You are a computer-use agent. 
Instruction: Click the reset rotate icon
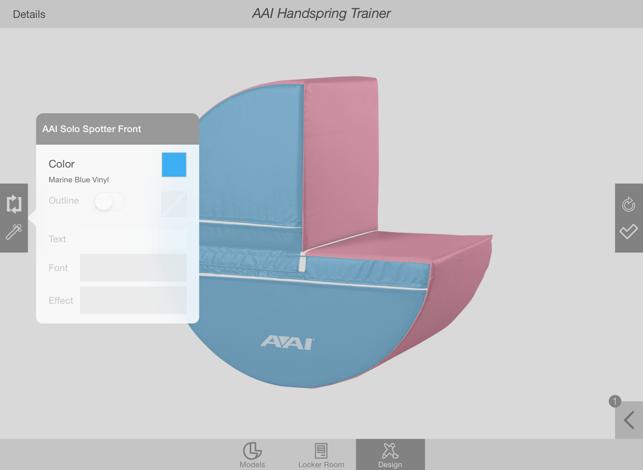[x=628, y=204]
